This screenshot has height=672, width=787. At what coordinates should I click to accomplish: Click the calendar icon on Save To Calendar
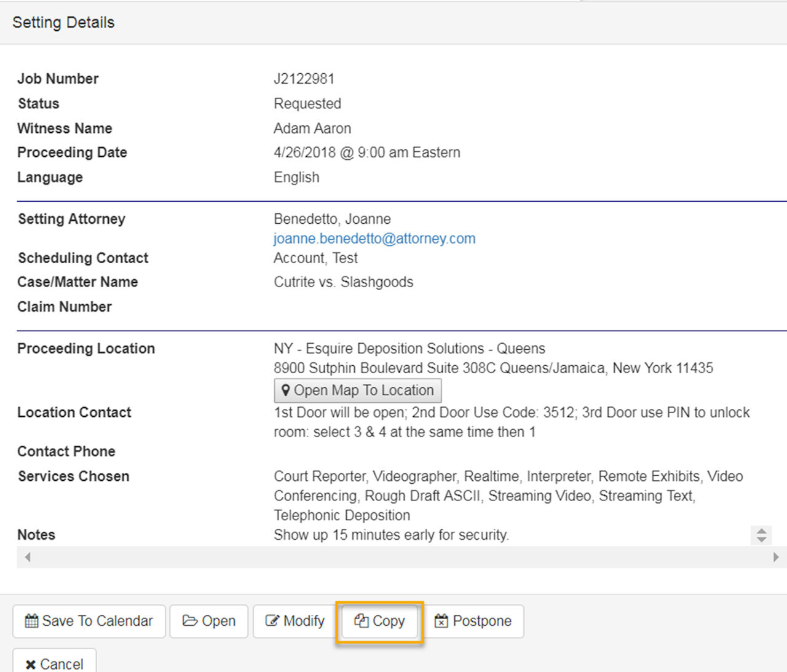(31, 621)
